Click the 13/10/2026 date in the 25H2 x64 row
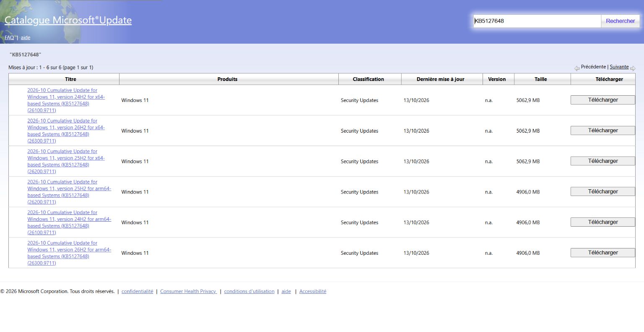The image size is (644, 332). click(416, 162)
